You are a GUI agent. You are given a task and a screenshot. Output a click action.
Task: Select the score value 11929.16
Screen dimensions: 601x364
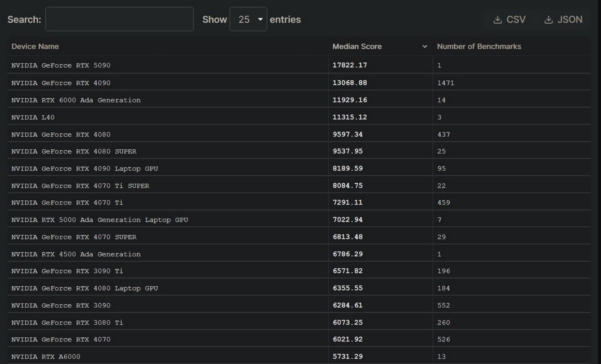[x=350, y=100]
